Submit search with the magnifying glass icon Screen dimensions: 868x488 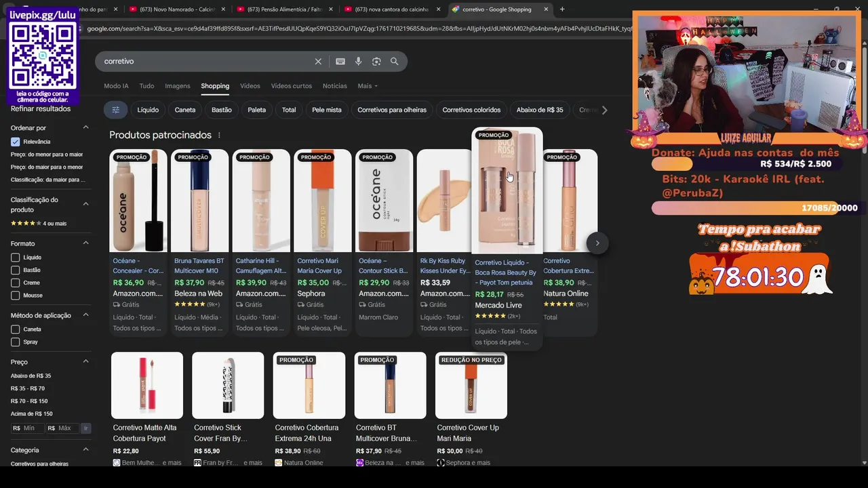click(x=395, y=62)
